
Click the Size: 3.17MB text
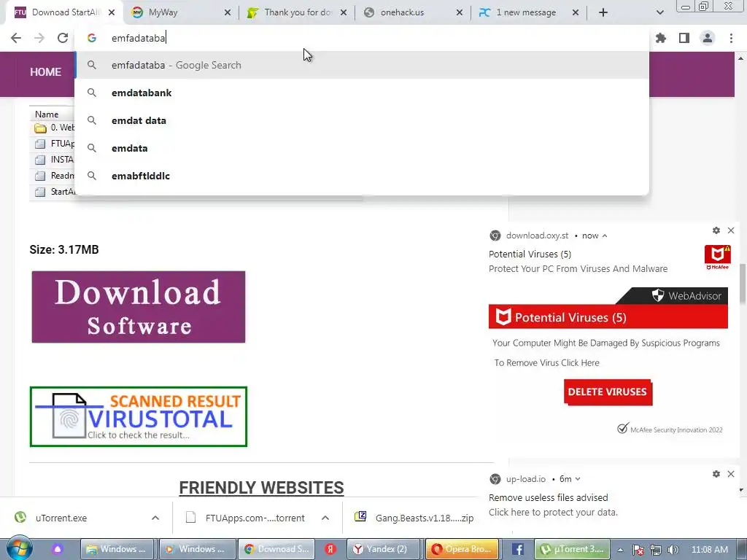point(64,249)
